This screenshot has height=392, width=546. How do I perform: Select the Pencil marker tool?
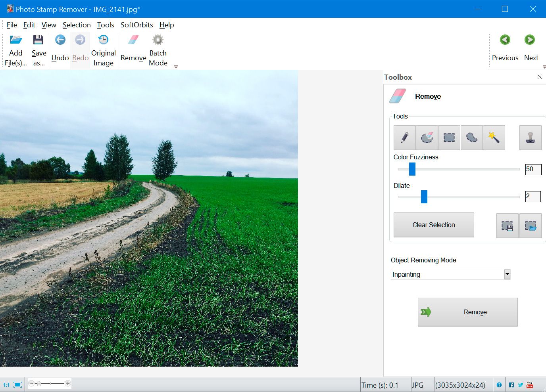pos(404,138)
